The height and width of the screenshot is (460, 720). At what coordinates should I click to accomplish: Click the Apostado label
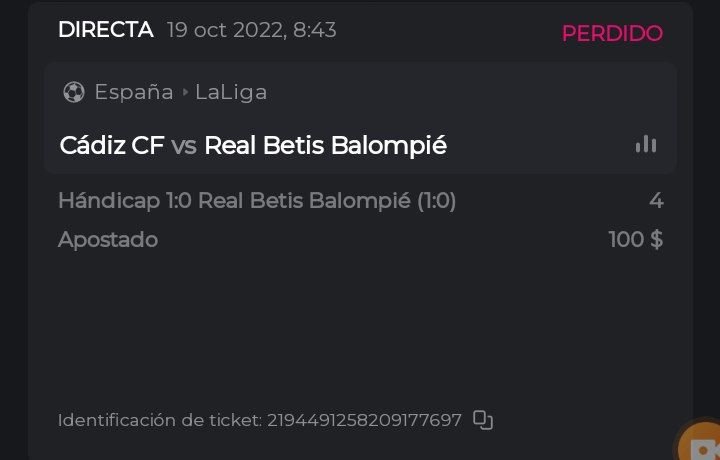click(x=108, y=240)
